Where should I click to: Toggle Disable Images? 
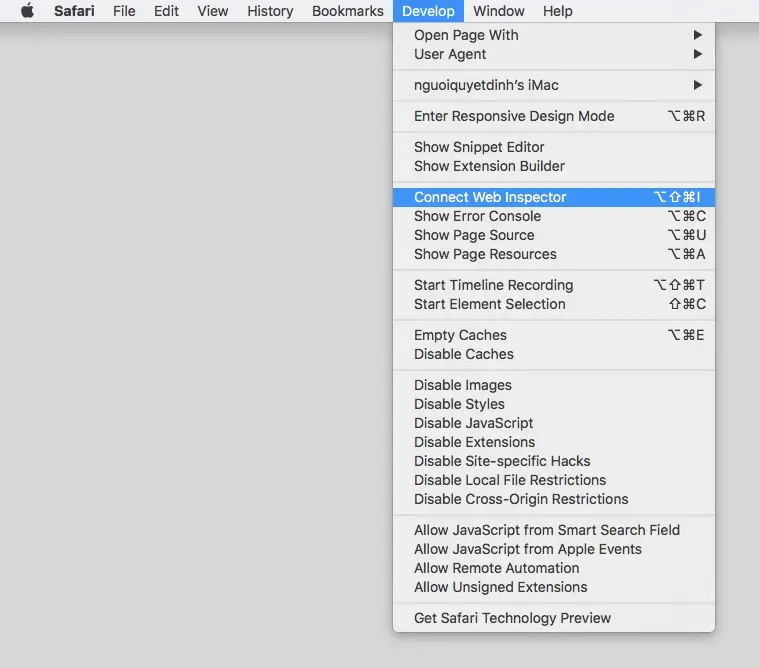click(x=554, y=385)
